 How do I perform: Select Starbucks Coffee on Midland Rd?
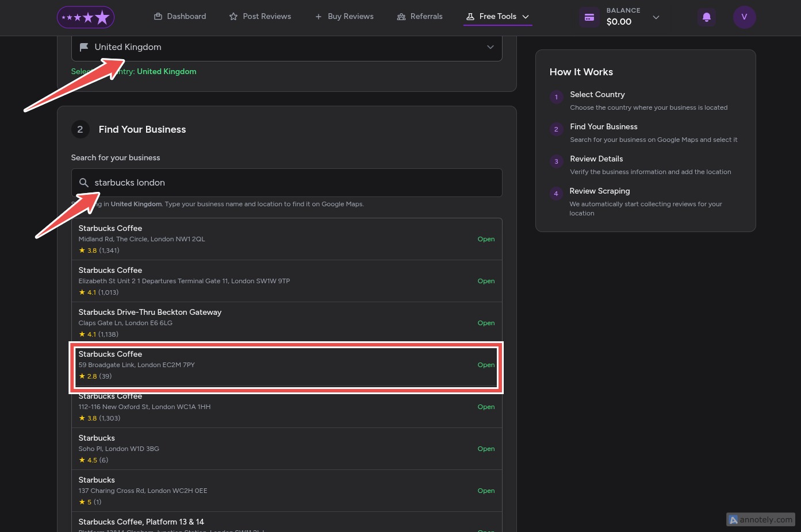[x=286, y=239]
